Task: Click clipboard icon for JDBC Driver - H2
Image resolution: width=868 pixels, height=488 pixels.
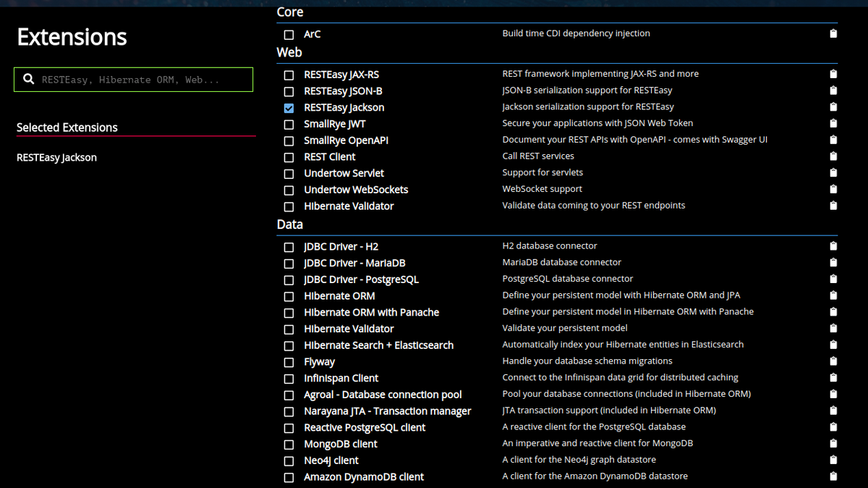Action: pos(833,246)
